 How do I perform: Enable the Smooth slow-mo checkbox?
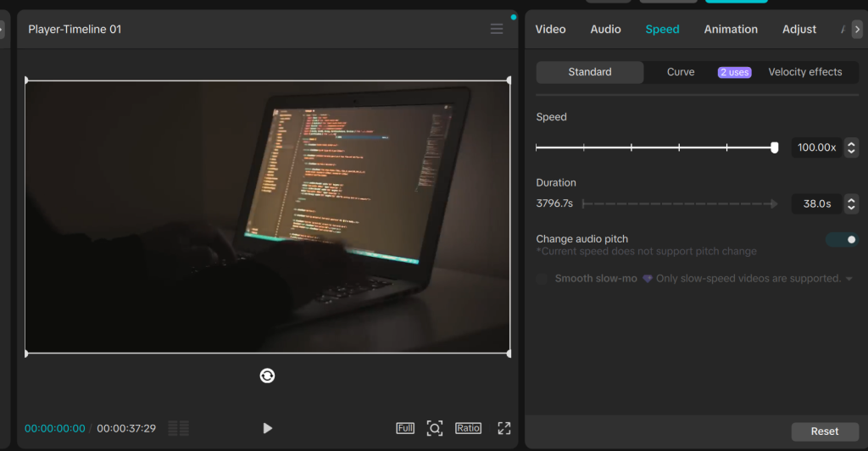(x=542, y=278)
